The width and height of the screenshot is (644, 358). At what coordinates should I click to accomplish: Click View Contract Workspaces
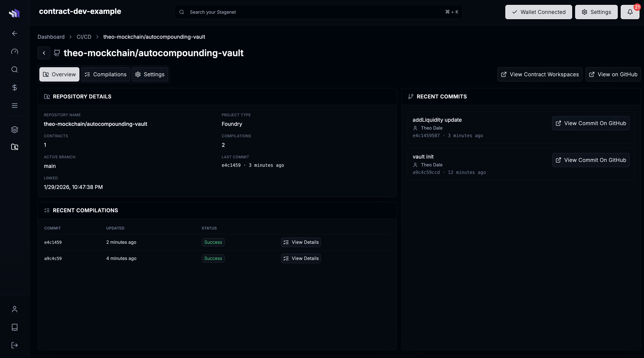540,74
